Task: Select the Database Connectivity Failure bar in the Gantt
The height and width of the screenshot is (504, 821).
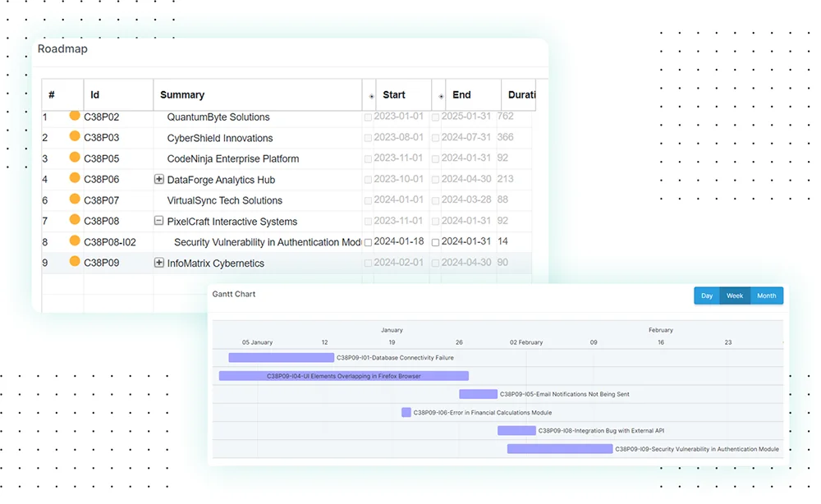Action: click(x=281, y=357)
